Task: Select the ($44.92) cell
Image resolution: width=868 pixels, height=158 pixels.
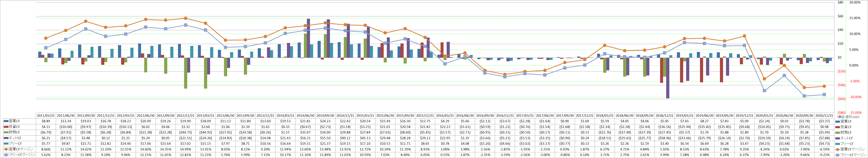Action: pyautogui.click(x=206, y=132)
